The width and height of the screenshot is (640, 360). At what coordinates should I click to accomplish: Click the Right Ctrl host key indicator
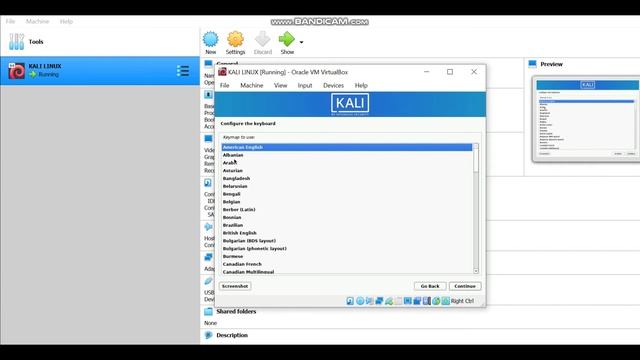pos(462,301)
